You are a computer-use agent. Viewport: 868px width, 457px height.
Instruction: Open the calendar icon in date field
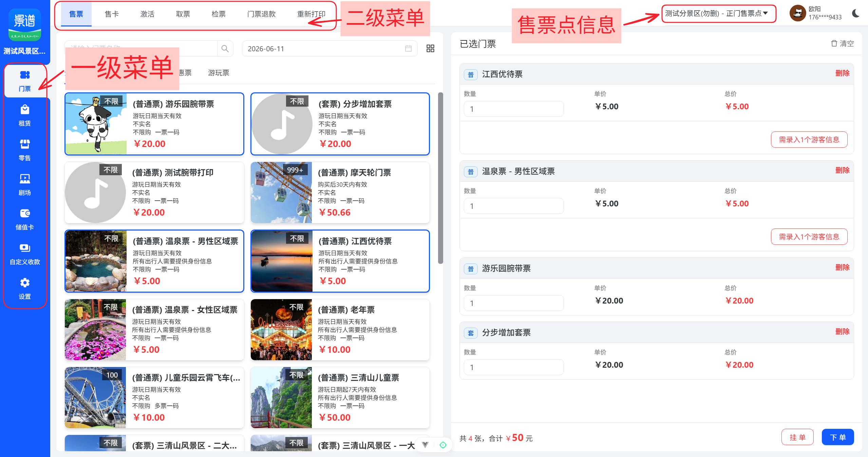tap(408, 49)
